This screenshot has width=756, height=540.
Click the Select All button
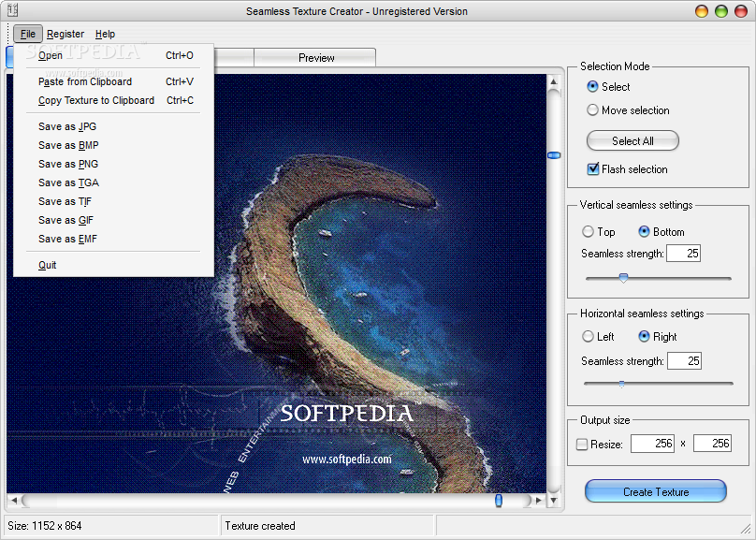[x=632, y=140]
